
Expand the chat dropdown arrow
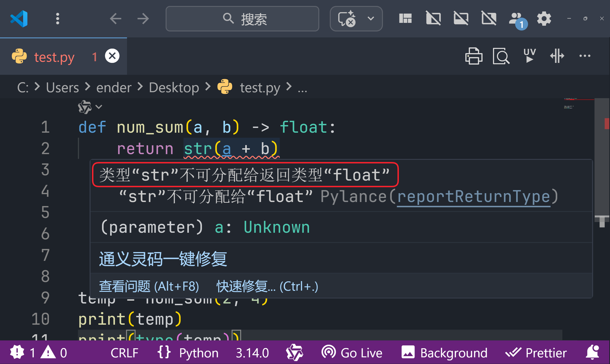371,18
